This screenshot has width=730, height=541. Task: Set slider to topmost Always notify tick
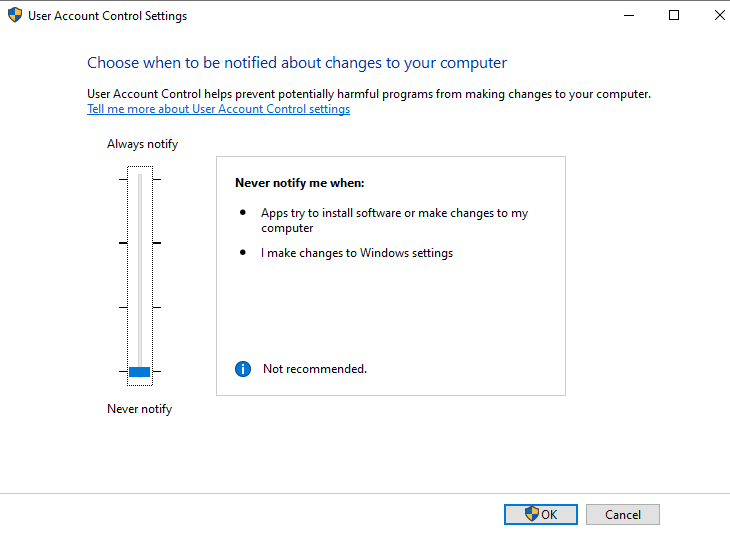(139, 179)
